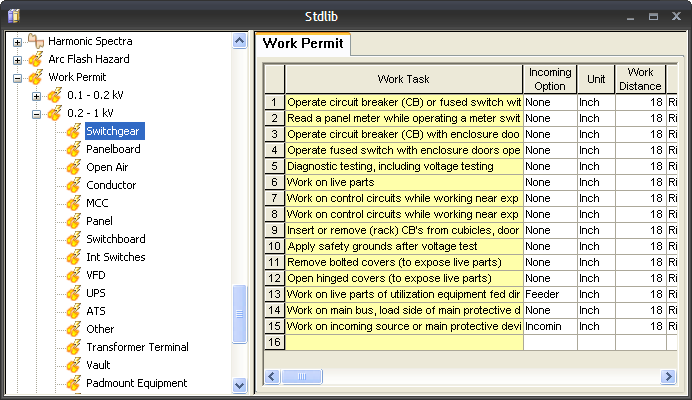Collapse the Work Permit tree node
The width and height of the screenshot is (692, 400).
17,79
